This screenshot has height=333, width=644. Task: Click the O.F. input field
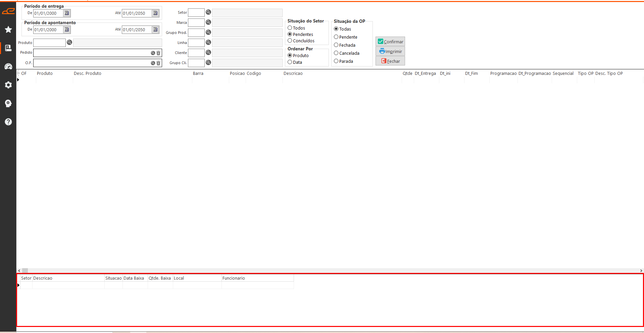[x=91, y=63]
